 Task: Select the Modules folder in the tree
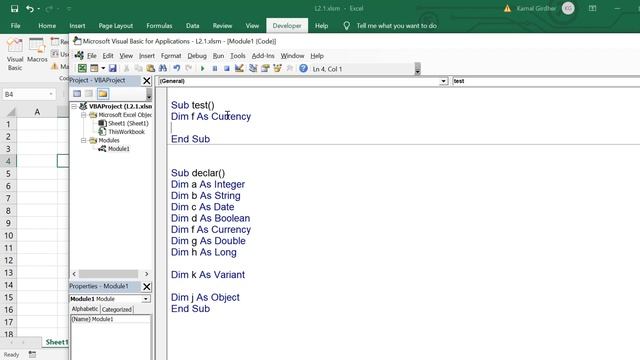[109, 140]
